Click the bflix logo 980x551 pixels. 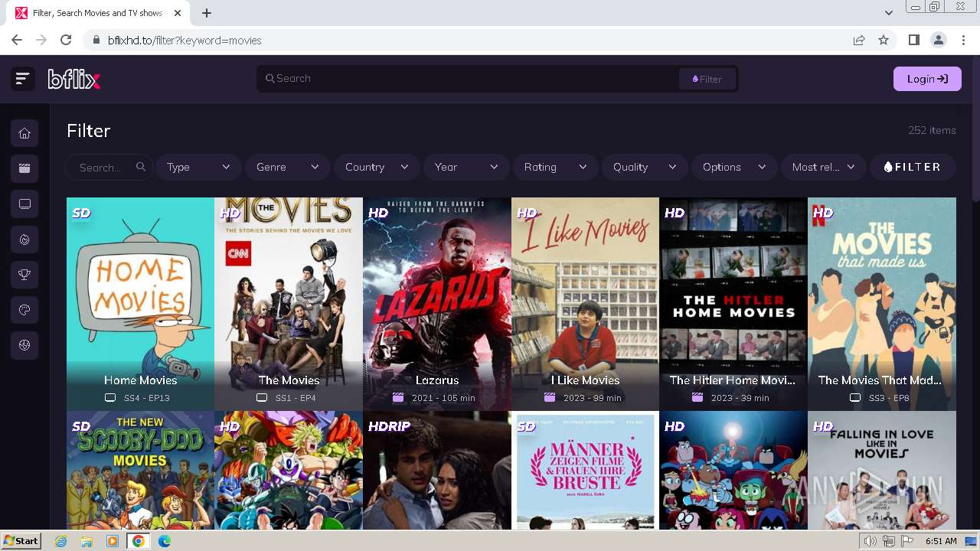click(x=74, y=79)
